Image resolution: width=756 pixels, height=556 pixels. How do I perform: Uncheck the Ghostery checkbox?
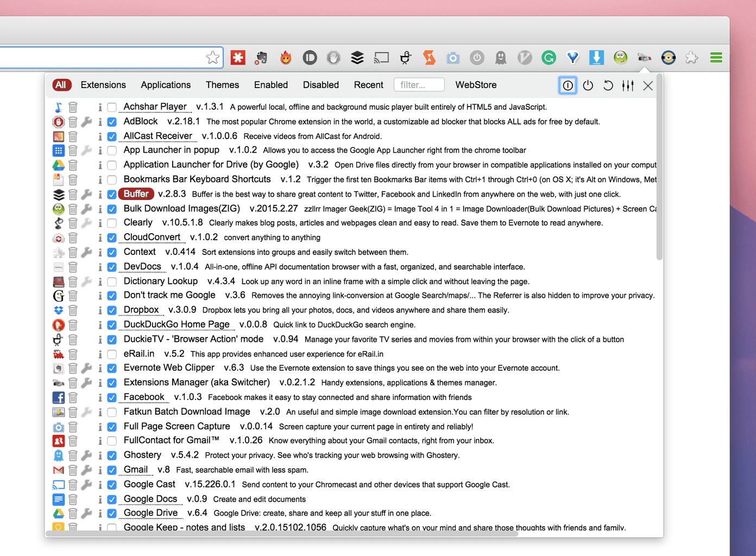[112, 455]
